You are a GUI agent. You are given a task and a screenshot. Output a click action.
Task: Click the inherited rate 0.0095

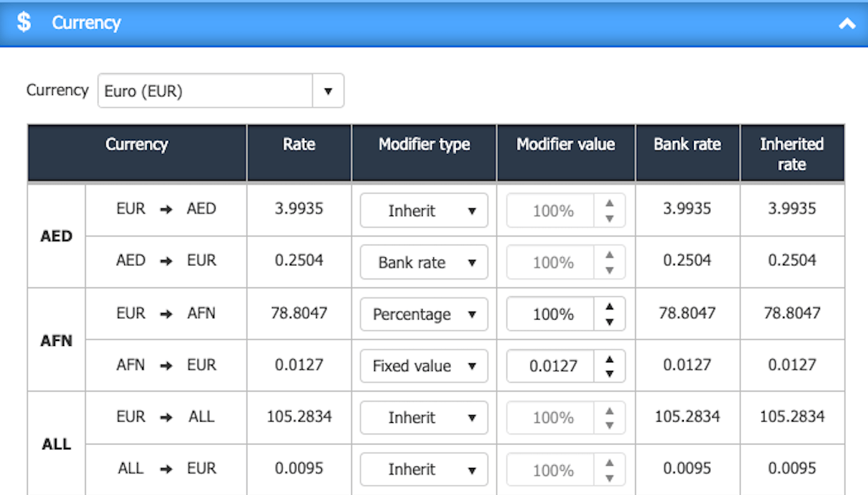pos(792,469)
